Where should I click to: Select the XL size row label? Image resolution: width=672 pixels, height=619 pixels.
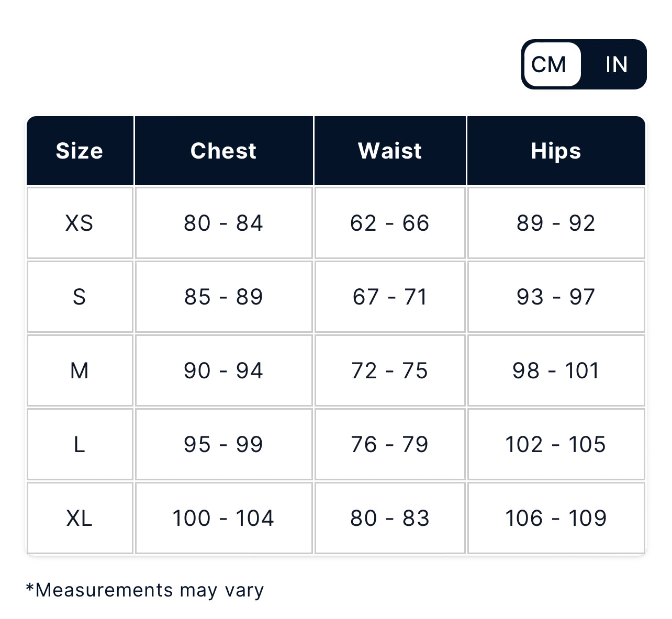pos(80,518)
